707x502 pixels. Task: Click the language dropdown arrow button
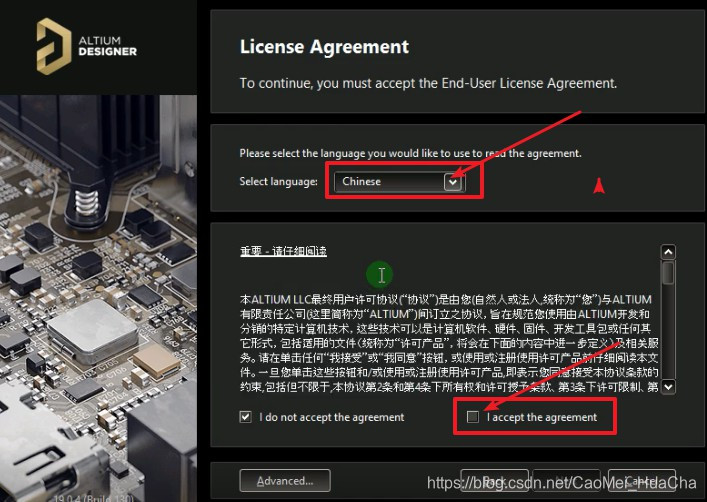pyautogui.click(x=453, y=182)
